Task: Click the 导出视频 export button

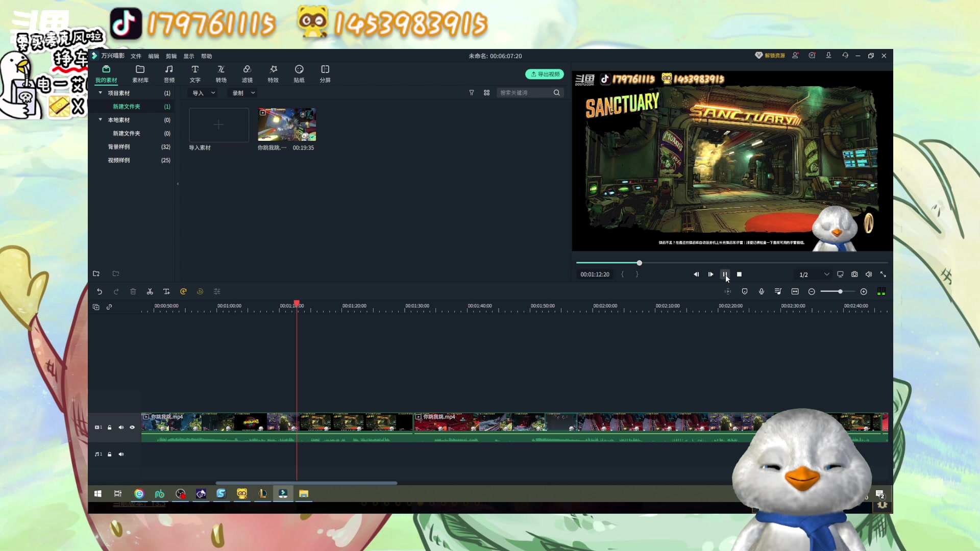Action: coord(545,74)
